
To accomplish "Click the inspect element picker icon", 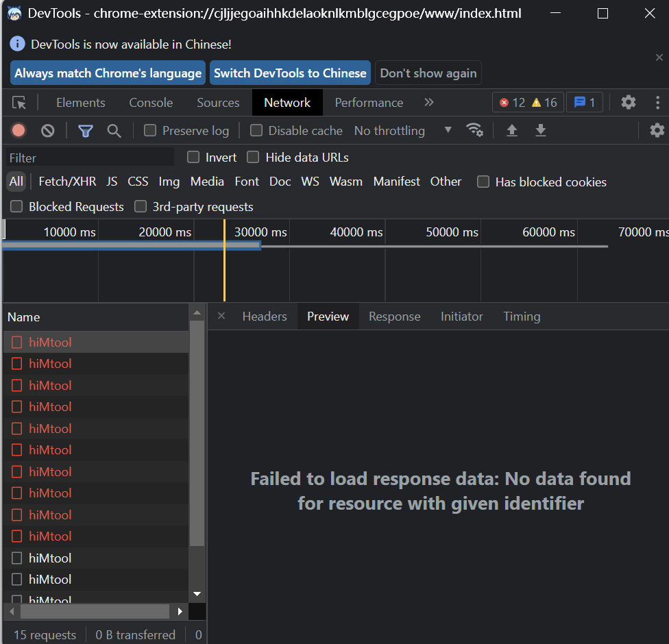I will pos(19,103).
